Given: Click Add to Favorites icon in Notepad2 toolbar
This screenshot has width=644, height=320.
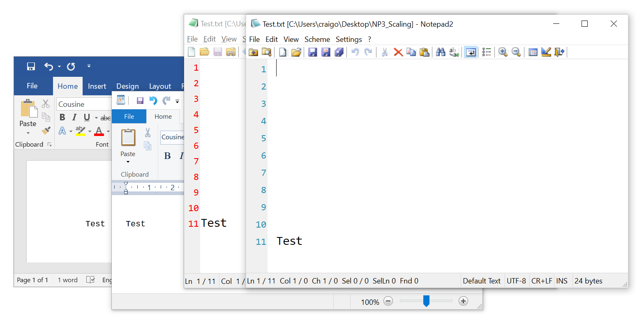Looking at the screenshot, I should pos(254,52).
